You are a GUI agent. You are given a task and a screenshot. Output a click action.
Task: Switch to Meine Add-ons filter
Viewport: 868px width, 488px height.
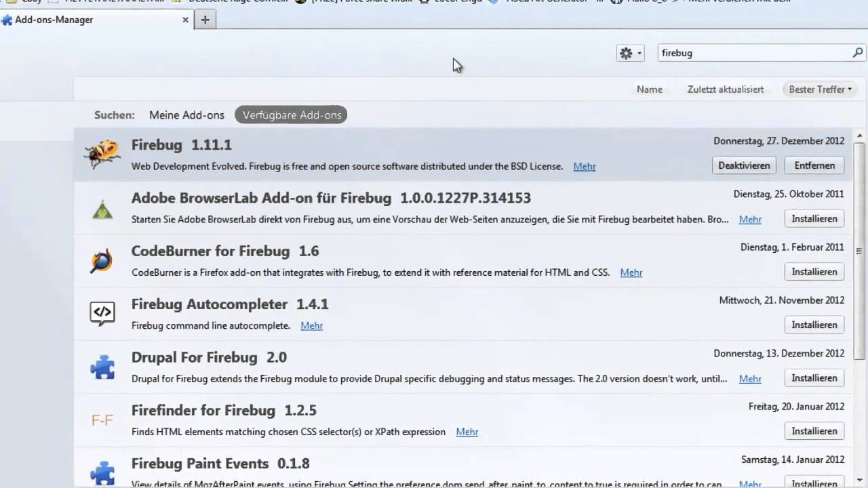[x=186, y=115]
